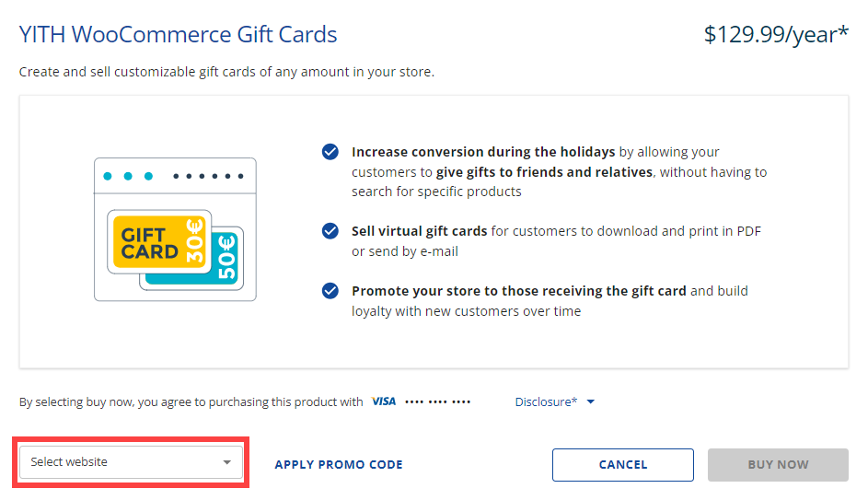Click Apply Promo Code link
868x500 pixels.
pyautogui.click(x=339, y=465)
